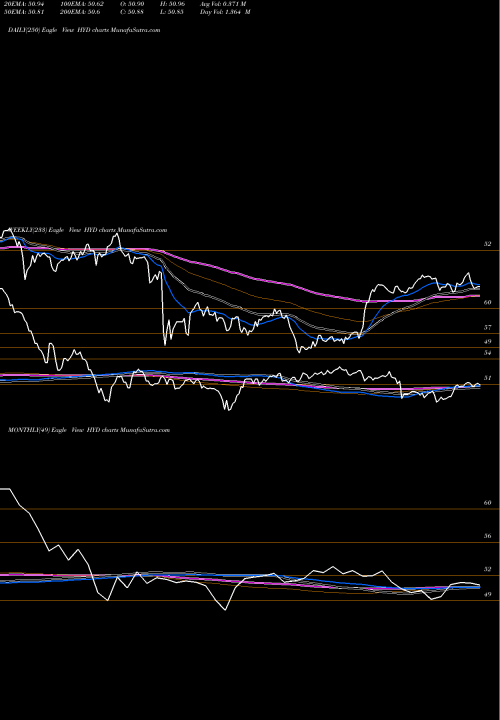
Task: Click the 56 price label on monthly axis
Action: tap(488, 536)
